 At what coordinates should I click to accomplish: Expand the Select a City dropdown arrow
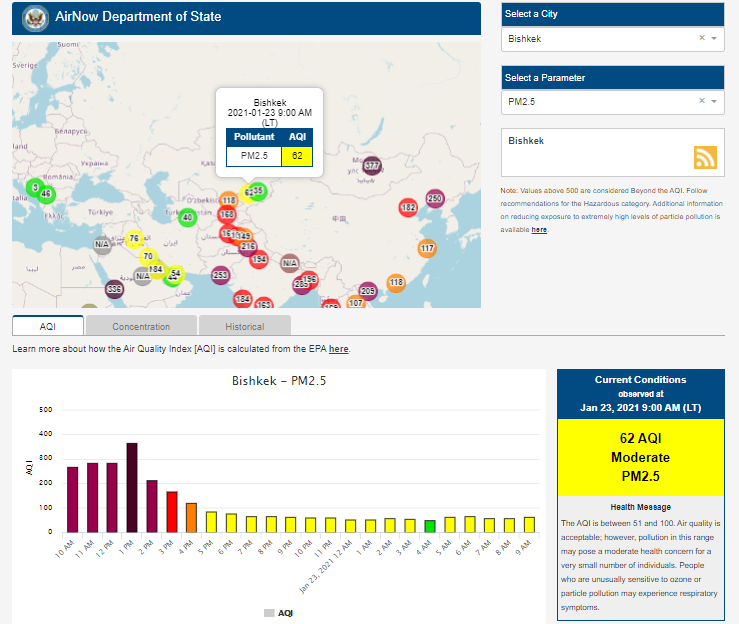click(714, 39)
